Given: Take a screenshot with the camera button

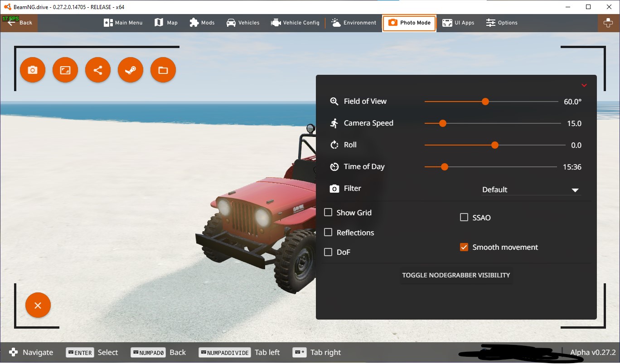Looking at the screenshot, I should tap(33, 70).
